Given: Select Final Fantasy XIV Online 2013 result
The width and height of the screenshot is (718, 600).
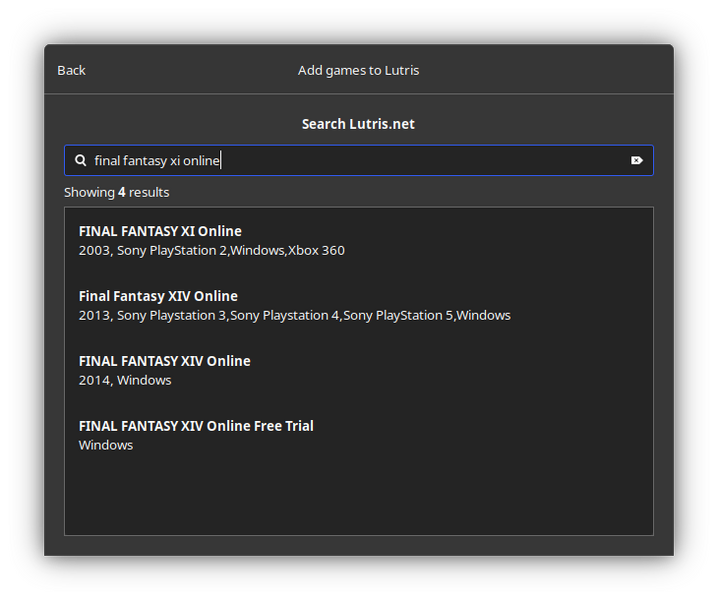Looking at the screenshot, I should coord(359,305).
